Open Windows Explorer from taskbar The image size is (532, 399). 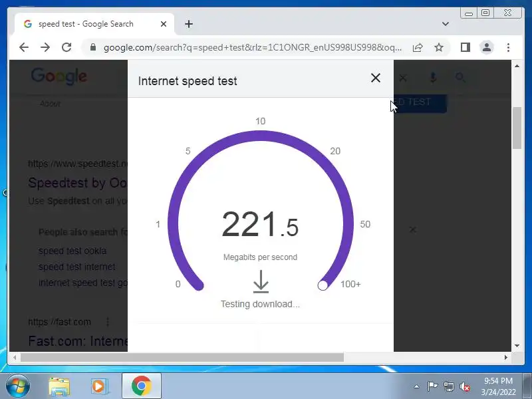coord(59,386)
